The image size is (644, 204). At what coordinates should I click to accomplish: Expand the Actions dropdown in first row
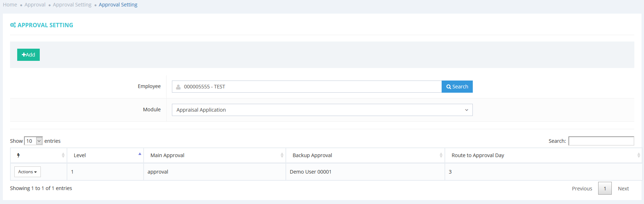[28, 172]
